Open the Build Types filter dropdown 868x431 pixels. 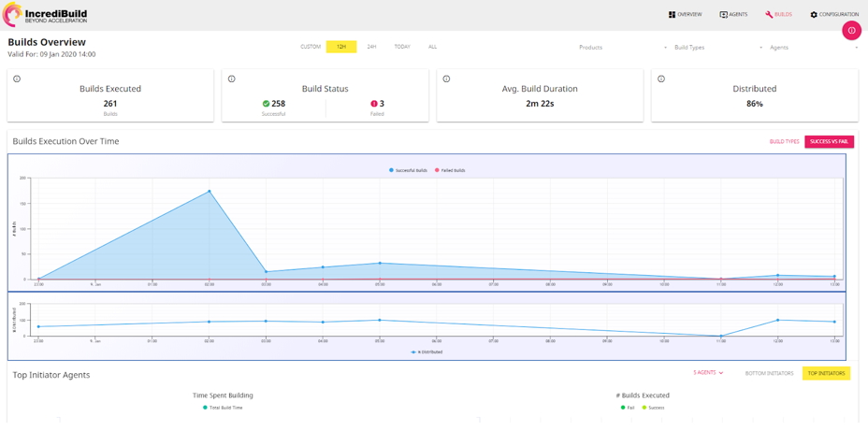pyautogui.click(x=718, y=48)
